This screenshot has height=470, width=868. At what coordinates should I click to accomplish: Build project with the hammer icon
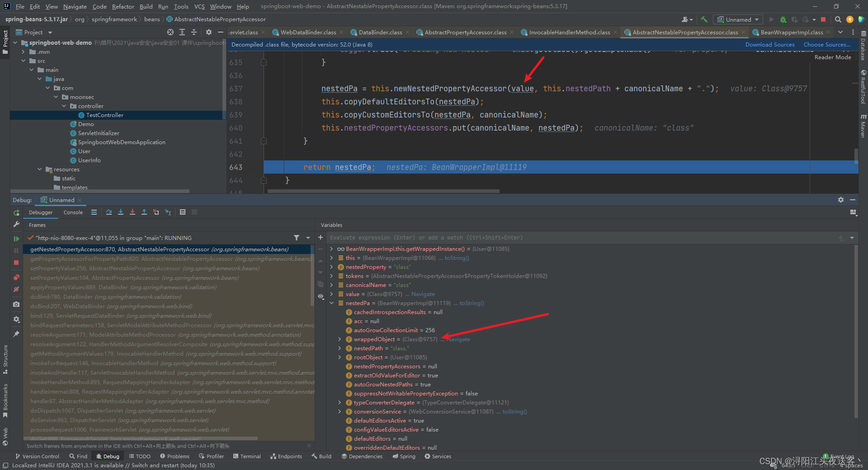click(704, 19)
